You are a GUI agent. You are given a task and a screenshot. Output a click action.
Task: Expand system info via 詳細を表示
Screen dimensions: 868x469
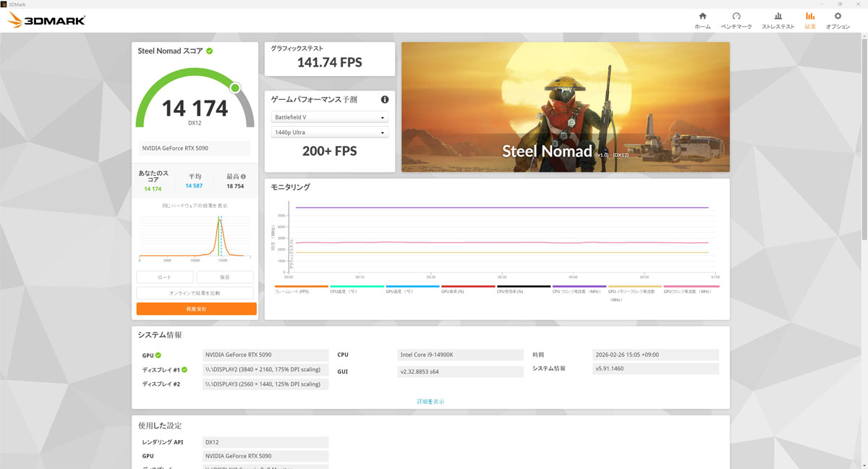click(430, 401)
